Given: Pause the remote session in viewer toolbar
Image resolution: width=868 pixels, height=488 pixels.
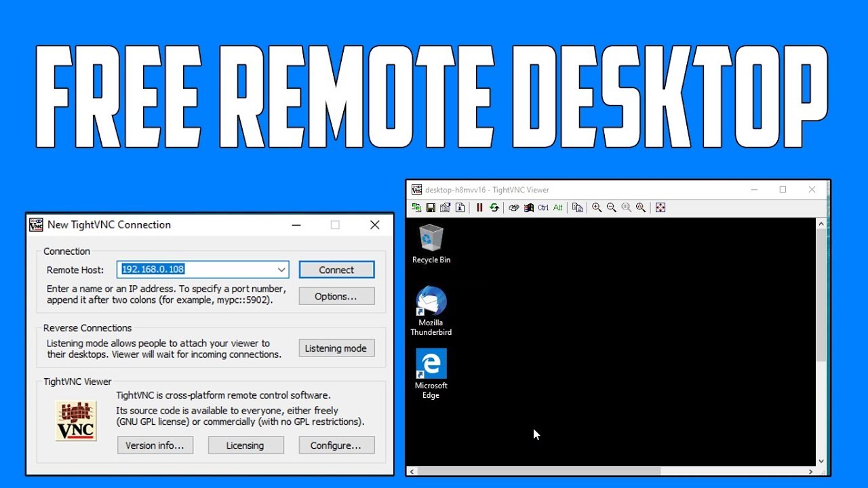Looking at the screenshot, I should 479,207.
